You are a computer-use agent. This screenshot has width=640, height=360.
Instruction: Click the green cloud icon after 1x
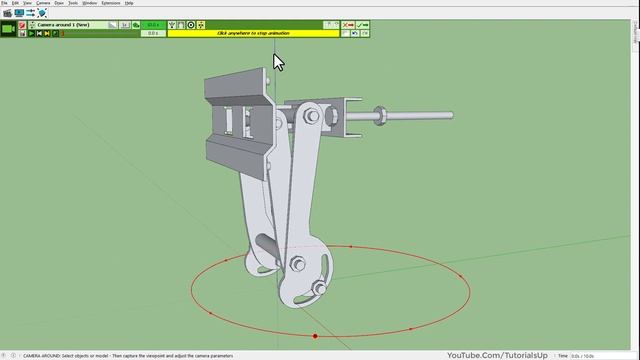tap(136, 25)
